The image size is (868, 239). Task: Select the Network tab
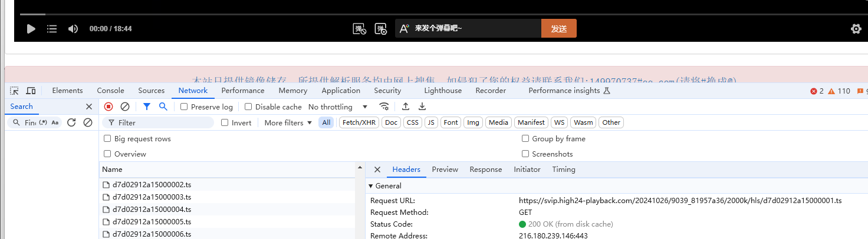[x=193, y=91]
